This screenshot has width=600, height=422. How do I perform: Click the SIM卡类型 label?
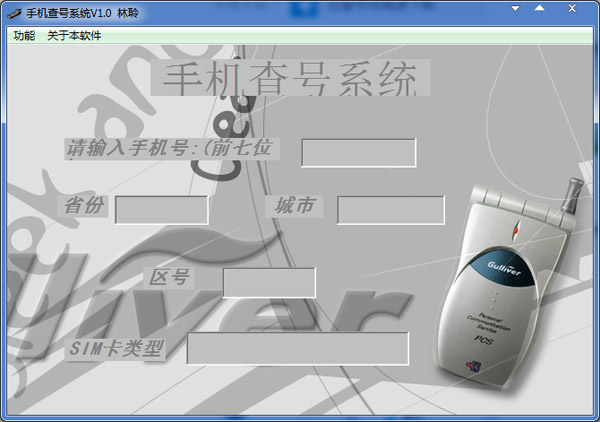[x=114, y=349]
